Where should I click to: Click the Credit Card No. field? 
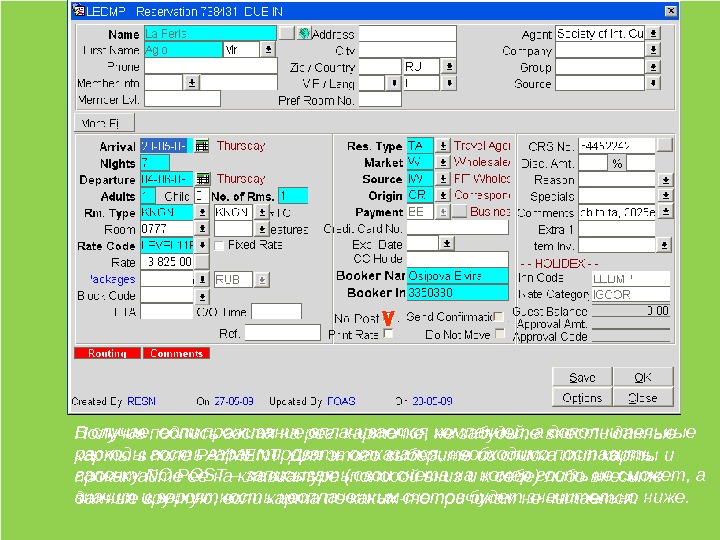click(x=457, y=228)
